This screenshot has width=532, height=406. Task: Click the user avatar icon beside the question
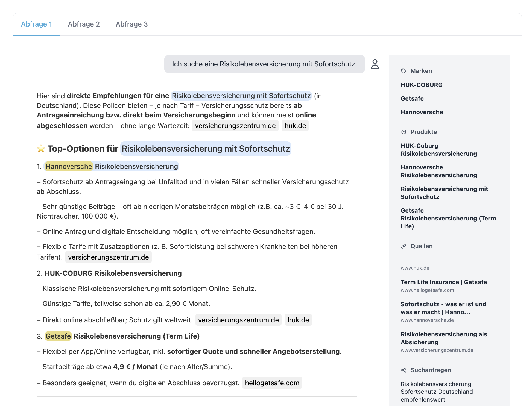pyautogui.click(x=375, y=64)
